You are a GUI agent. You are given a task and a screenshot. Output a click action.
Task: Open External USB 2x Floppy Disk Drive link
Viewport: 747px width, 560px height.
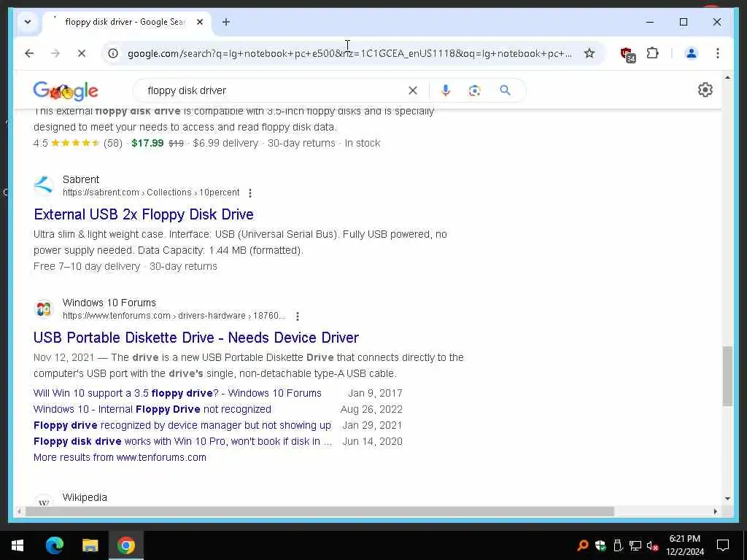144,214
